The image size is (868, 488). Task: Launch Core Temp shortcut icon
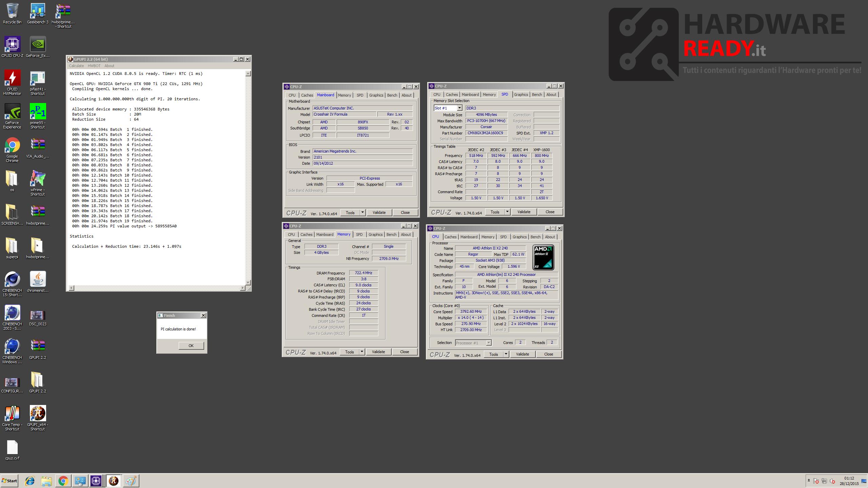12,418
